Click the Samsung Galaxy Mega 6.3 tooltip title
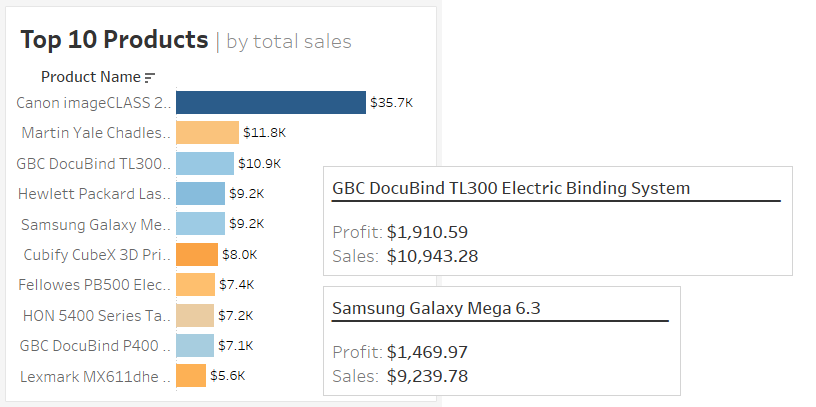Viewport: 816px width, 407px height. [x=436, y=308]
